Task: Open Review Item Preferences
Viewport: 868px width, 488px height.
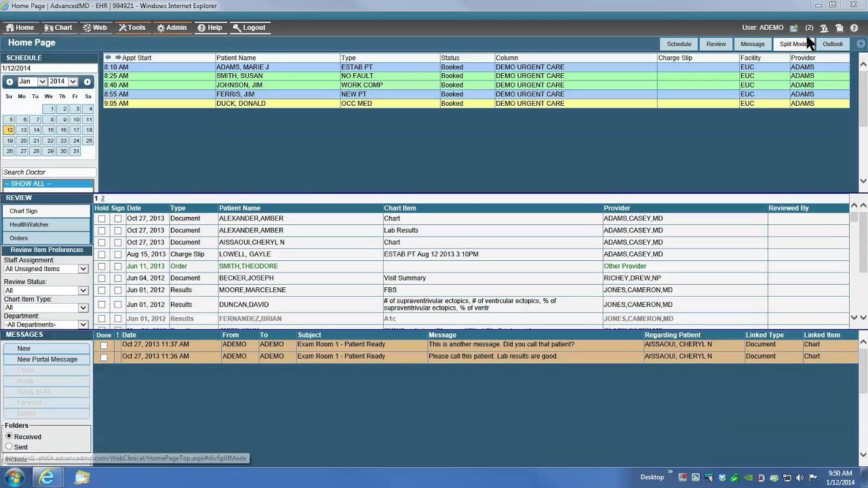Action: [47, 250]
